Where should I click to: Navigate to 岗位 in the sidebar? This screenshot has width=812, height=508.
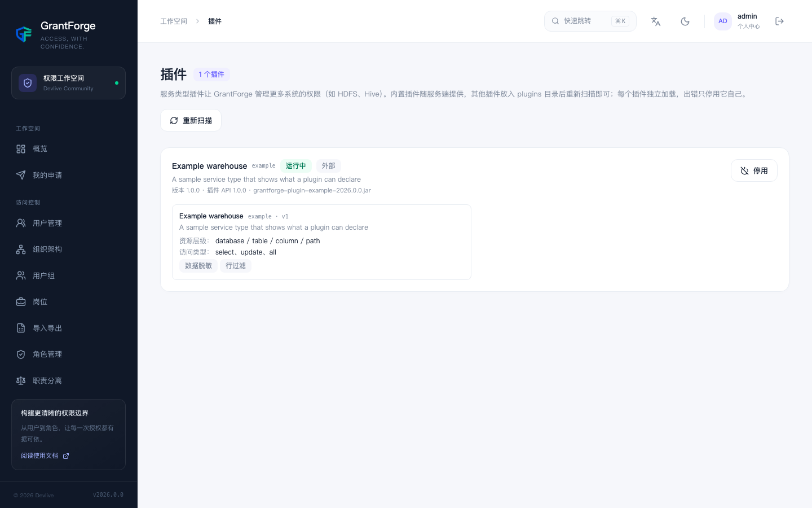coord(68,302)
